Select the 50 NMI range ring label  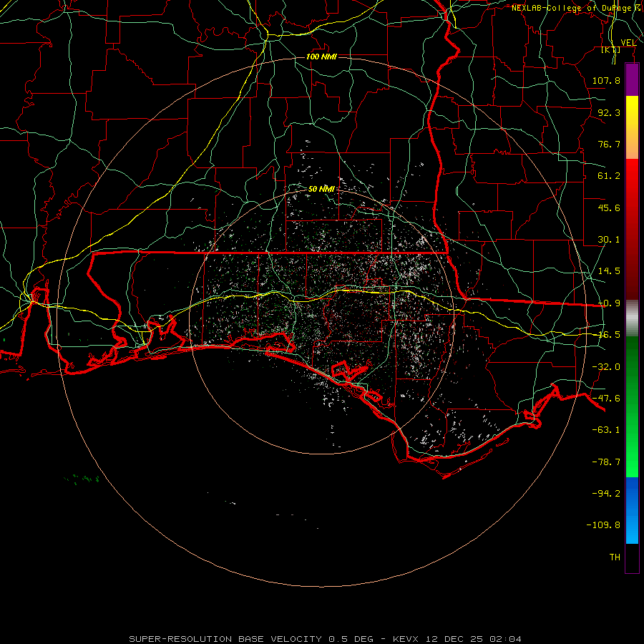point(321,189)
